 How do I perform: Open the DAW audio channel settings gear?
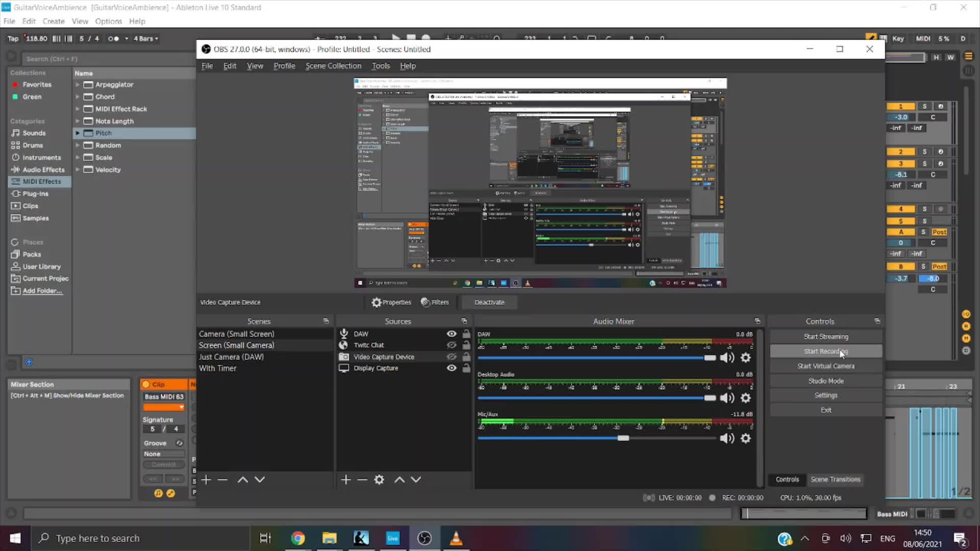coord(746,358)
